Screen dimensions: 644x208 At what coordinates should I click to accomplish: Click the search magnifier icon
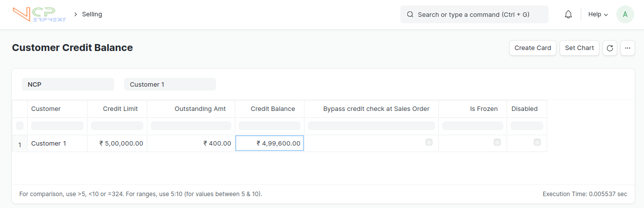point(410,14)
